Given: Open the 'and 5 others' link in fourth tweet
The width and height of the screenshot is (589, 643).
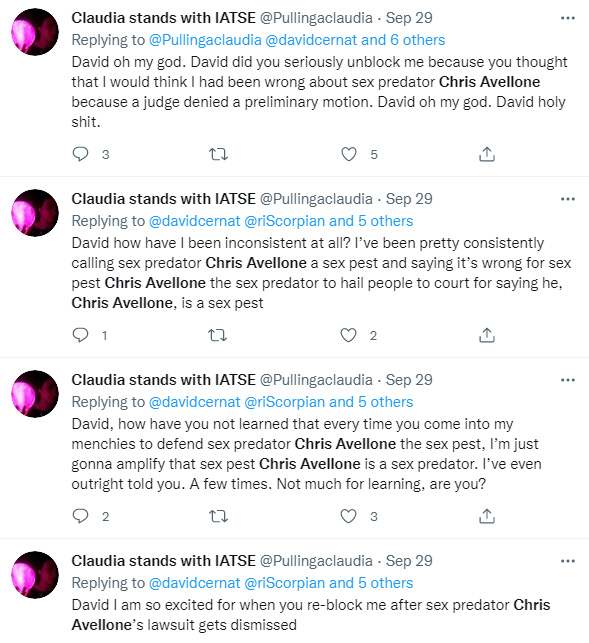Looking at the screenshot, I should click(371, 583).
